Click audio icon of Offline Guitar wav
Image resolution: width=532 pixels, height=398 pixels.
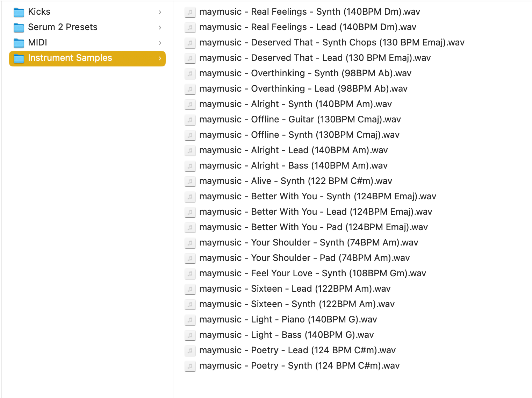click(190, 120)
